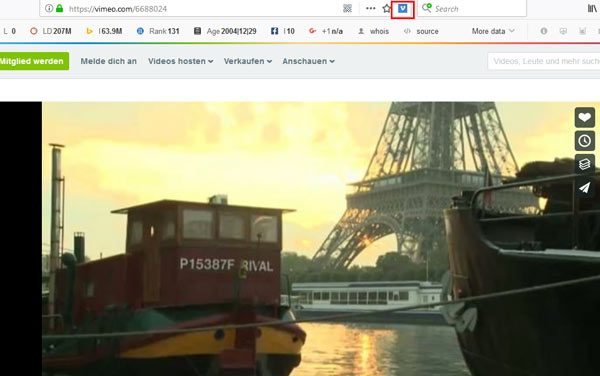Viewport: 600px width, 376px height.
Task: Expand the More data dropdown
Action: coord(493,31)
